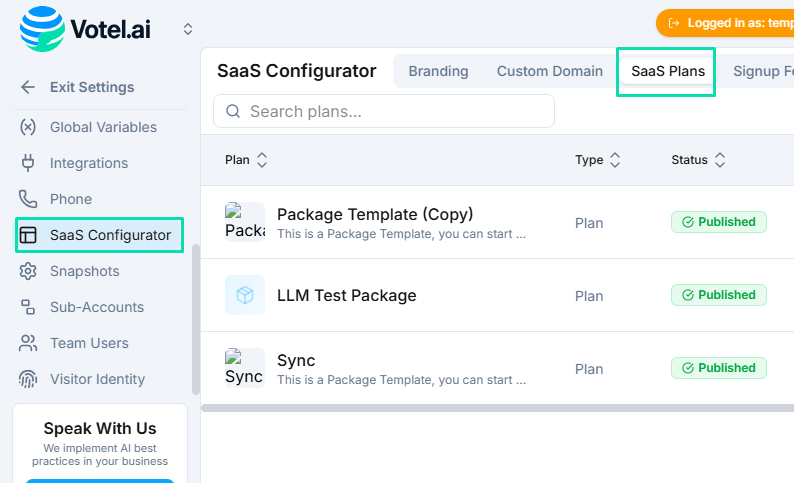
Task: Open the Signup tab at the edge
Action: pyautogui.click(x=763, y=71)
